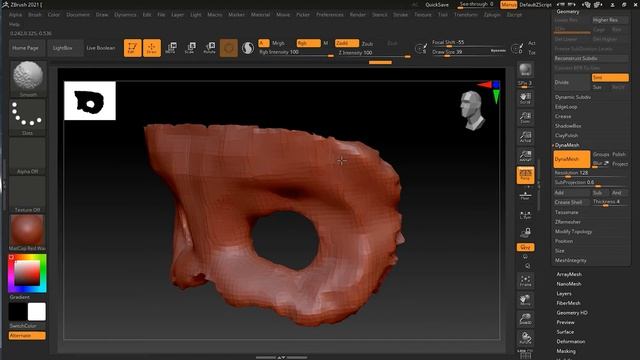This screenshot has height=360, width=640.
Task: Toggle the Mrgb button
Action: (x=278, y=43)
